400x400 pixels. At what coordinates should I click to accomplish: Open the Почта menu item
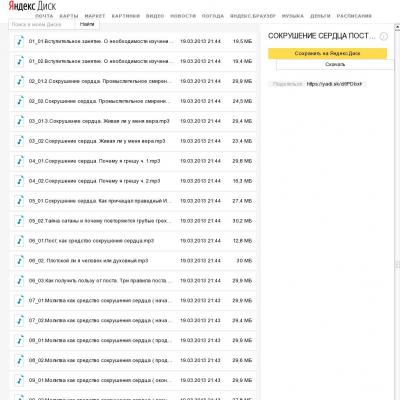pyautogui.click(x=44, y=16)
